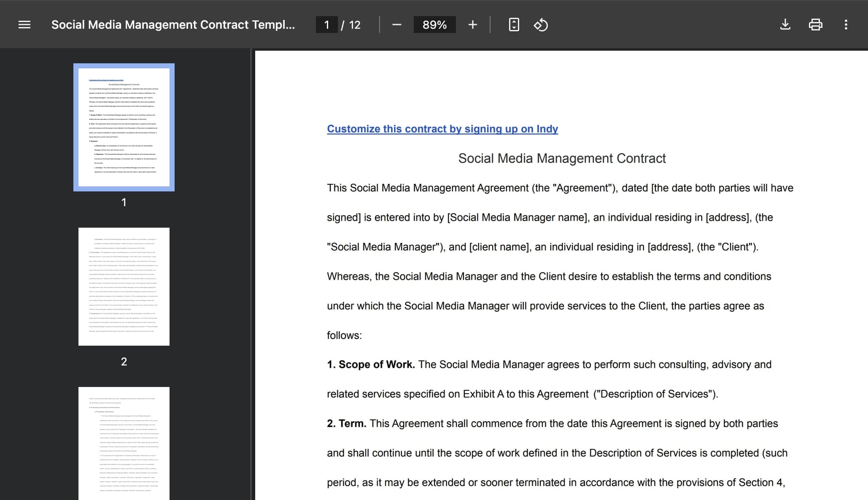Select the page 2 thumbnail
Screen dimensions: 868x500
(x=124, y=286)
